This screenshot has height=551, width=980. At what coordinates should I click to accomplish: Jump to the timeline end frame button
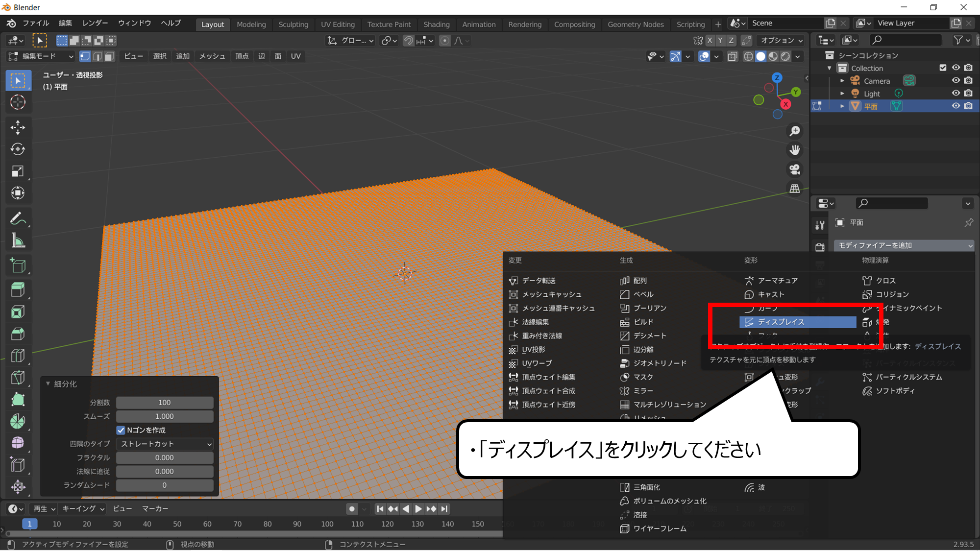[x=444, y=509]
